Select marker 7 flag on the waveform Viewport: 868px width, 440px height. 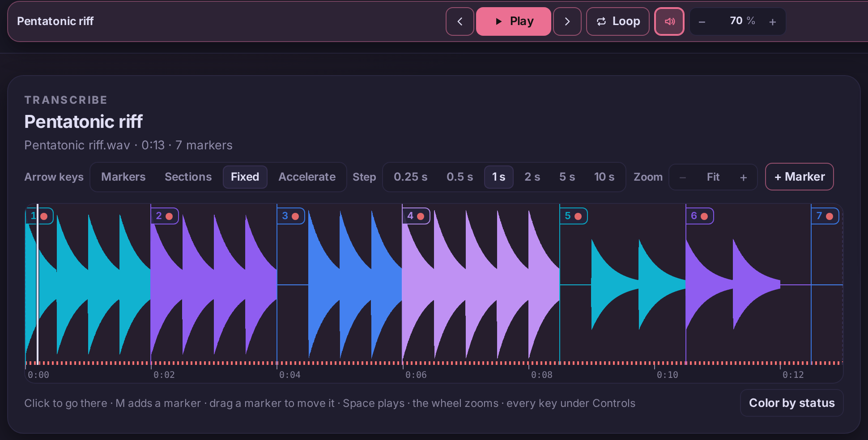[x=825, y=216]
